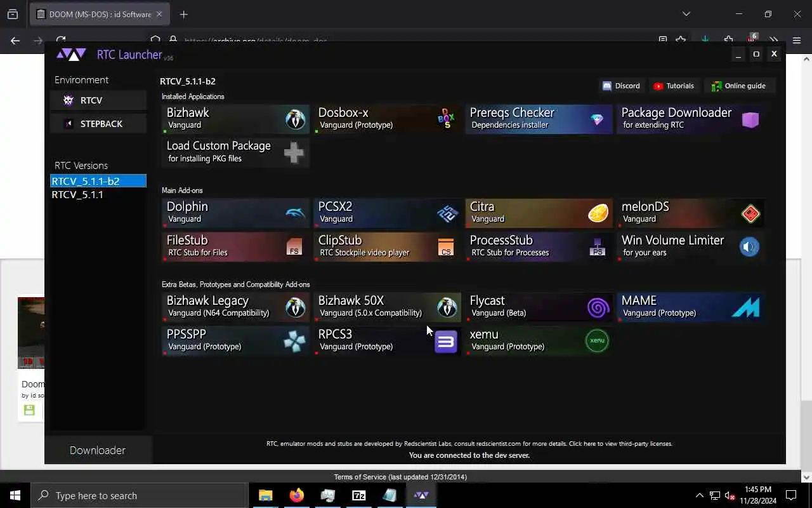Select the RTCV environment button
The height and width of the screenshot is (508, 812).
[98, 100]
